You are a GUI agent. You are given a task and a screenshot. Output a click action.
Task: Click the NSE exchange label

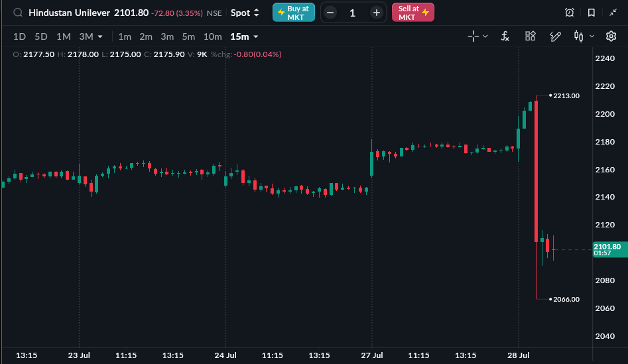(214, 13)
